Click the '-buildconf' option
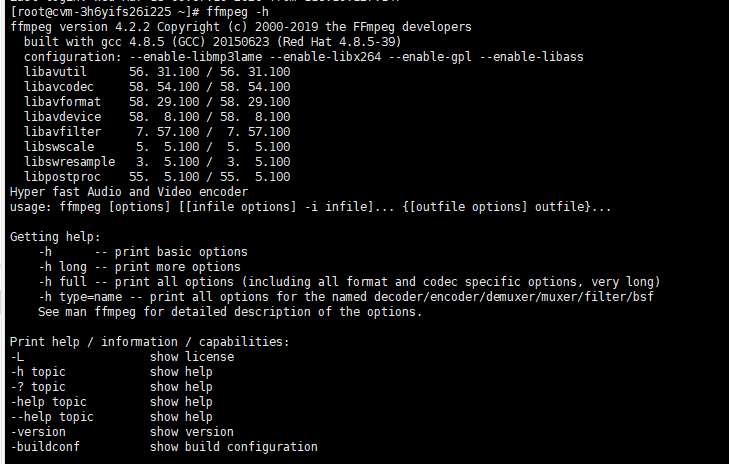Viewport: 729px width, 464px height. point(48,446)
